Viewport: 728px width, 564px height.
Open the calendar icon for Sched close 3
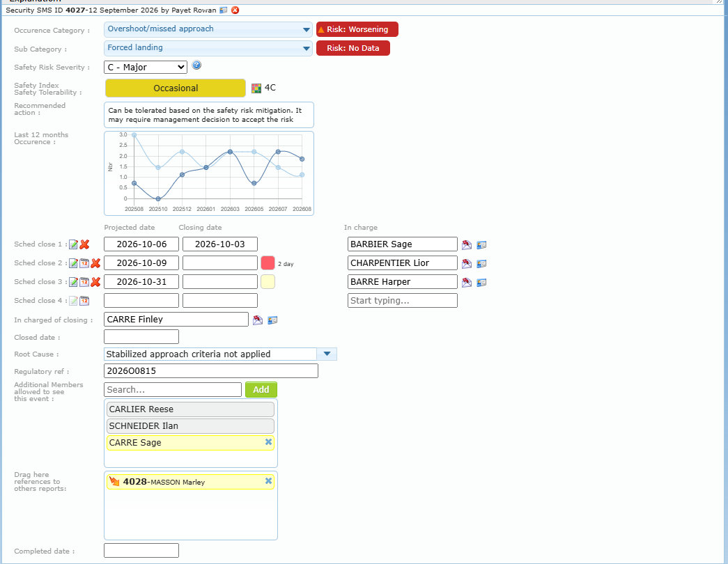[x=84, y=282]
